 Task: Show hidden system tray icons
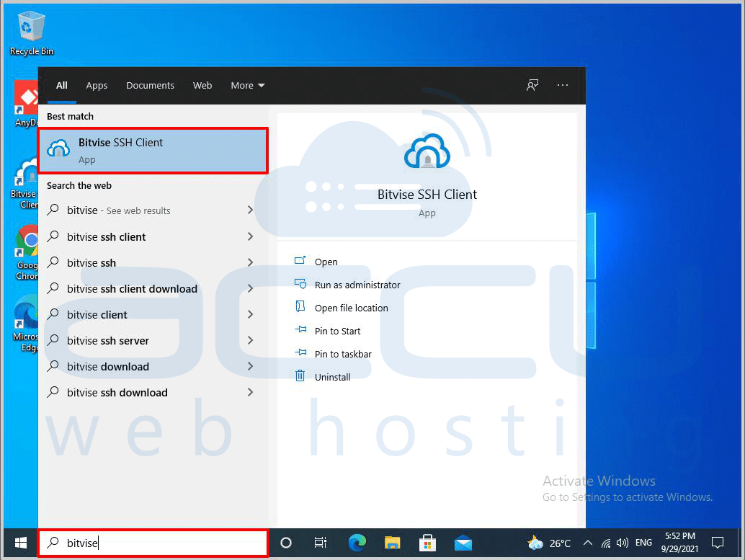588,543
